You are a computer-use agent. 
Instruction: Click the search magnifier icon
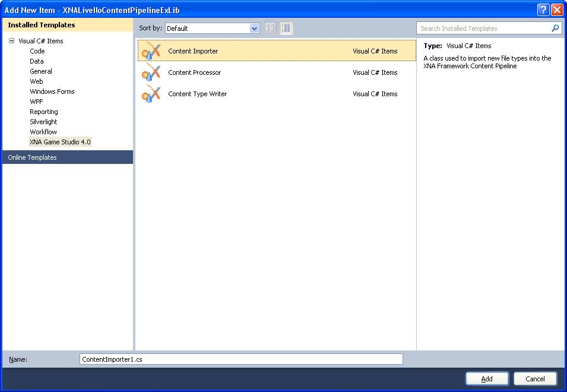click(555, 28)
